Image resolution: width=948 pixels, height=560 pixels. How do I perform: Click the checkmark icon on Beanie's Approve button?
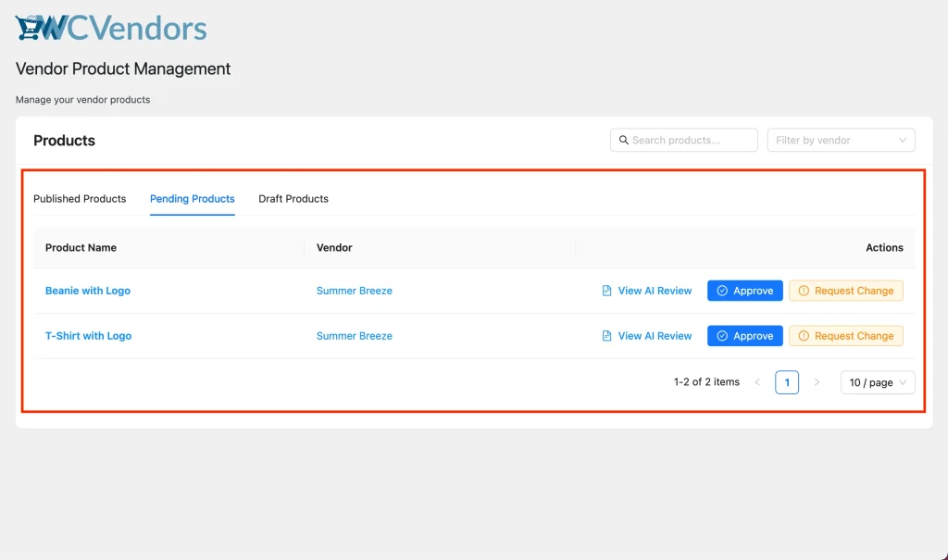coord(722,290)
